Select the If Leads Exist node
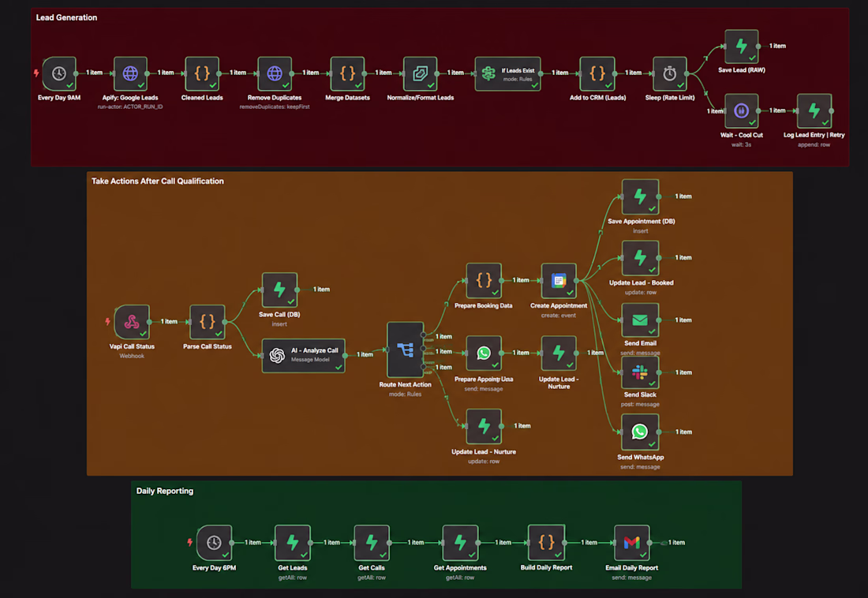 coord(507,73)
